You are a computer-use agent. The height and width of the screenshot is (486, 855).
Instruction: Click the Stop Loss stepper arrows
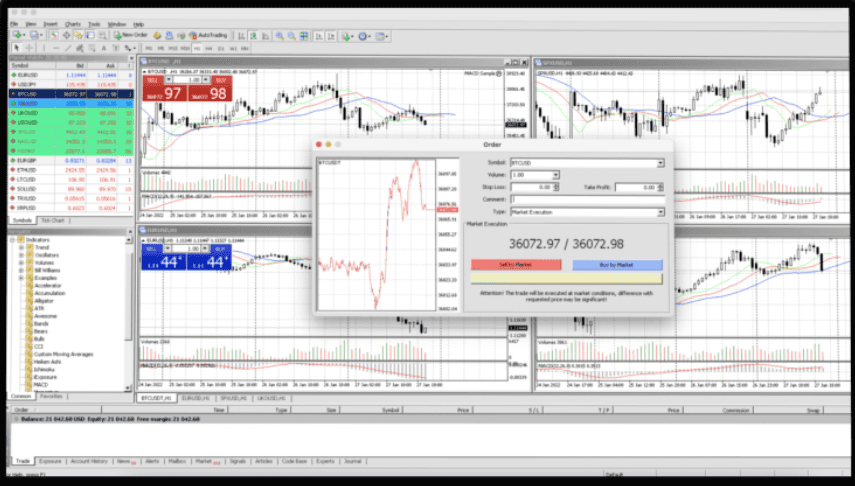(x=556, y=187)
